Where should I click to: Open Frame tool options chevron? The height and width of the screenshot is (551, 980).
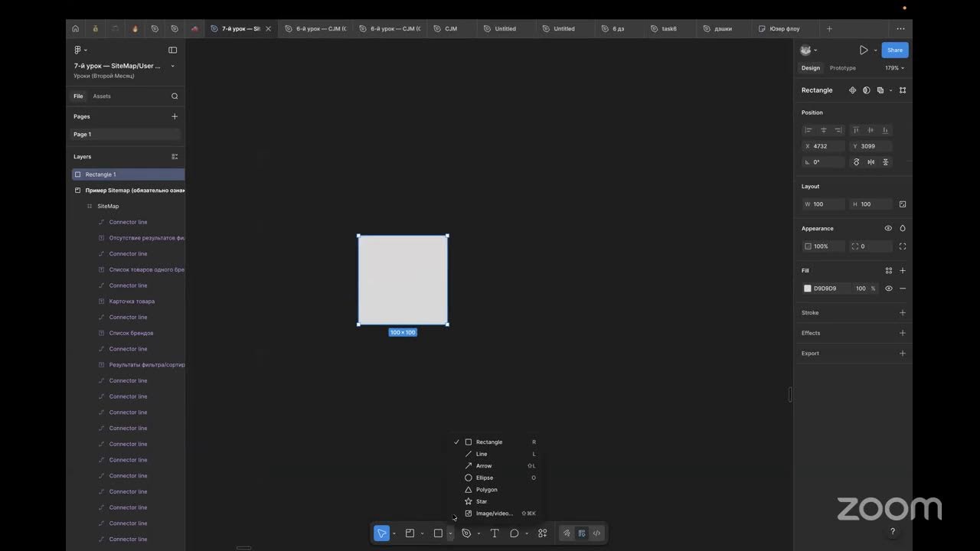[422, 533]
